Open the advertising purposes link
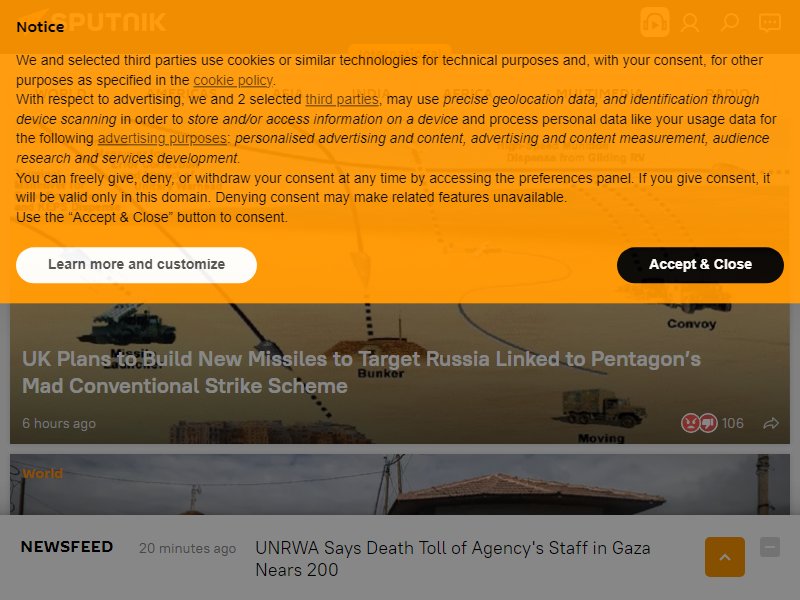 pyautogui.click(x=162, y=138)
